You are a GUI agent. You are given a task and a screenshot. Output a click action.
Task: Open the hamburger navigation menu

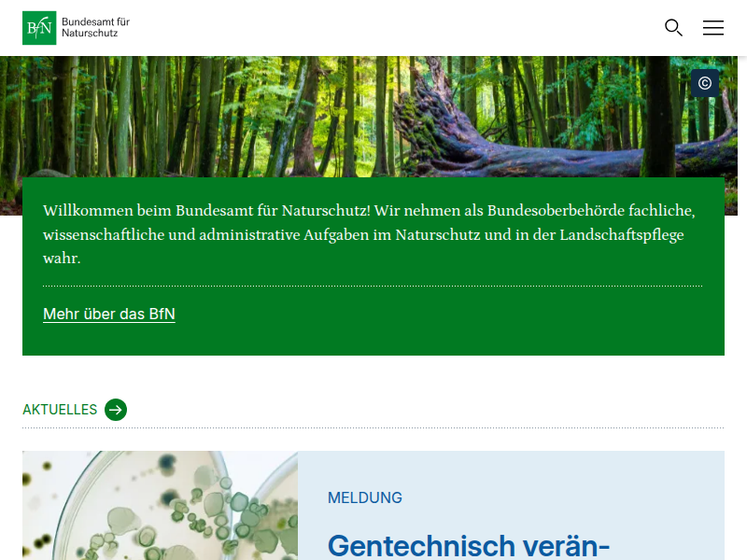[713, 28]
